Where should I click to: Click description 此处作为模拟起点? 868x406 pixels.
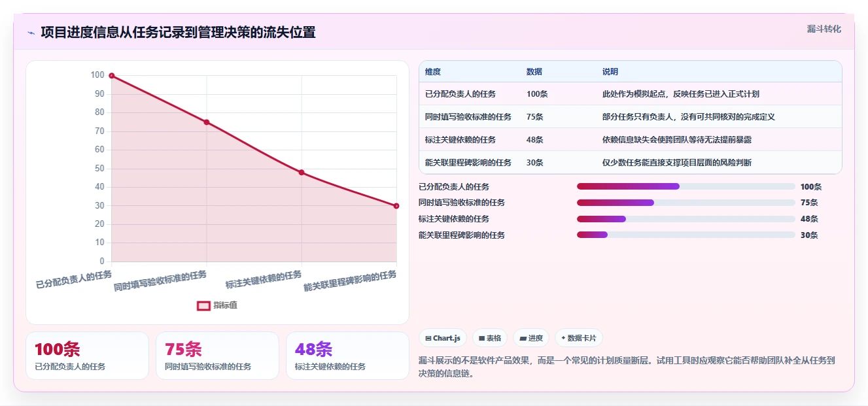click(x=681, y=94)
